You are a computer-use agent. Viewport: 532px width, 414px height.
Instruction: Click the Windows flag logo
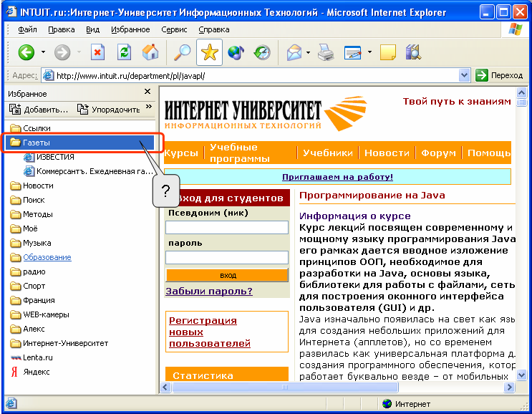(515, 29)
